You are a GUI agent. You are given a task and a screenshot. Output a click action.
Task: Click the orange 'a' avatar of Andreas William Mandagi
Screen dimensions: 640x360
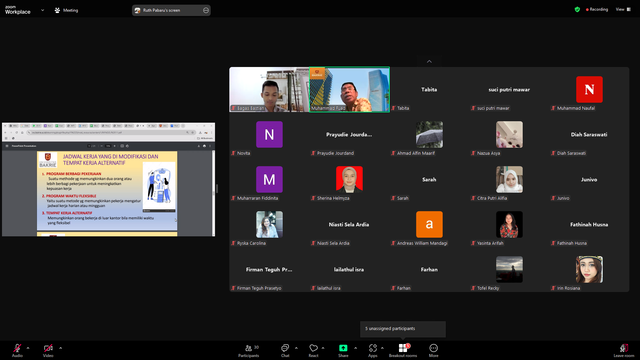coord(429,224)
